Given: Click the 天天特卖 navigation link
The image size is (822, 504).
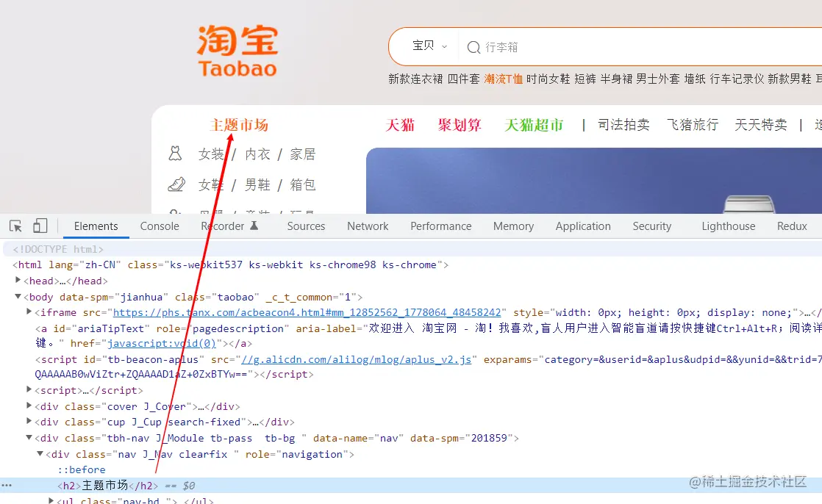Looking at the screenshot, I should click(760, 125).
